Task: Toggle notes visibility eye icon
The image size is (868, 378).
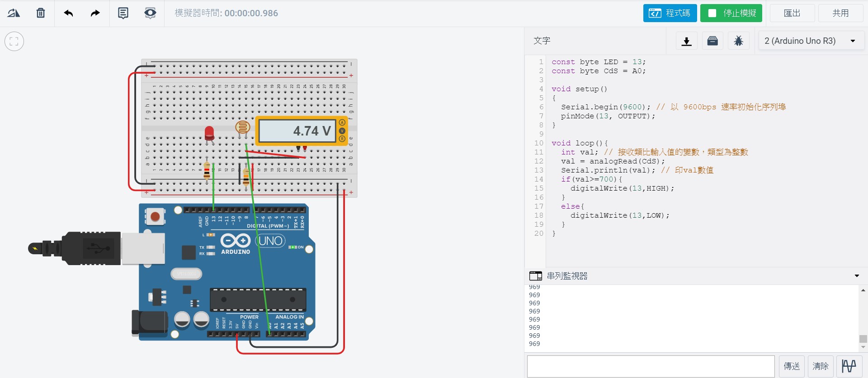Action: point(150,13)
